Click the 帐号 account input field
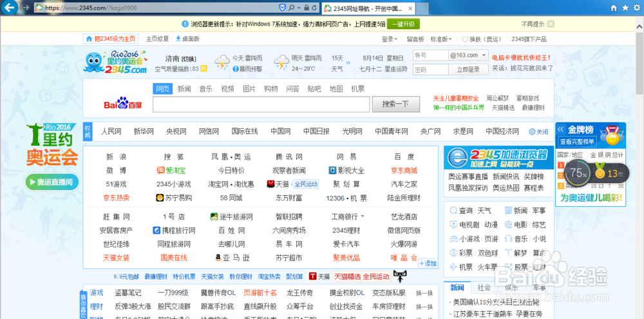Image resolution: width=644 pixels, height=319 pixels. pos(430,55)
